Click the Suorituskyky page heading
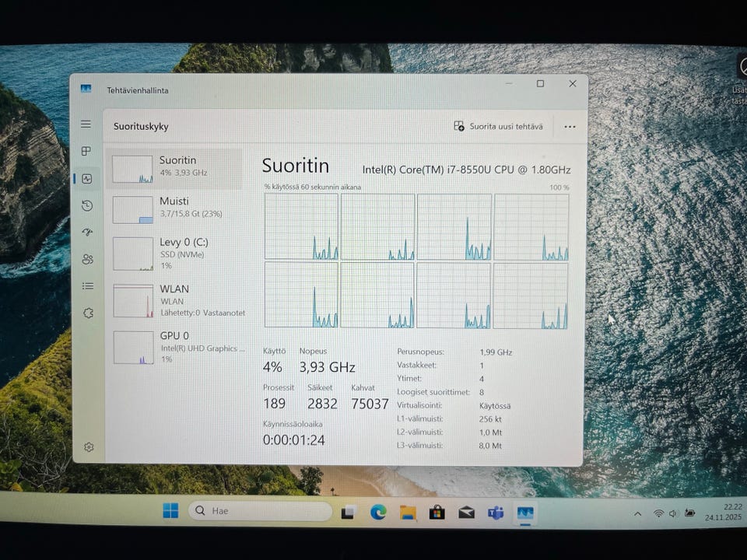This screenshot has height=560, width=747. click(x=141, y=127)
